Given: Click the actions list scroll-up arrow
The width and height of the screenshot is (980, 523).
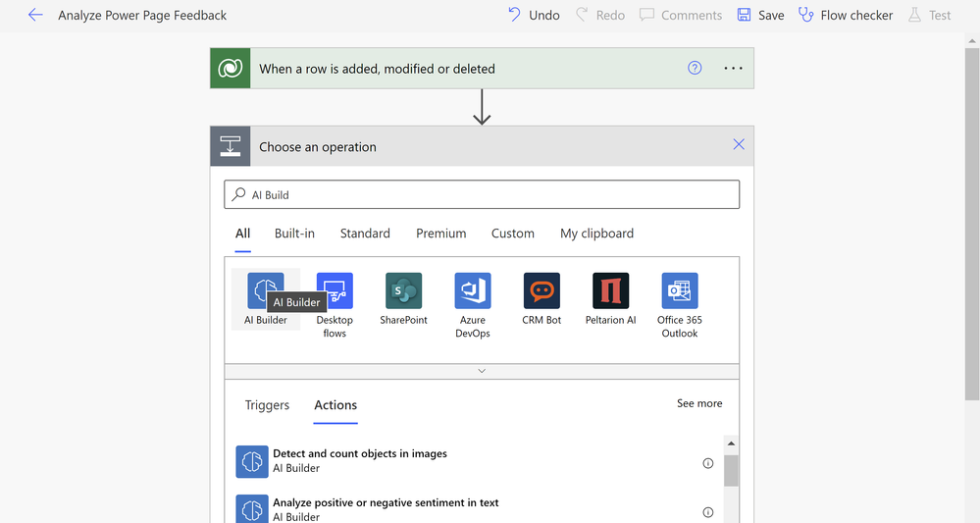Looking at the screenshot, I should coord(731,443).
